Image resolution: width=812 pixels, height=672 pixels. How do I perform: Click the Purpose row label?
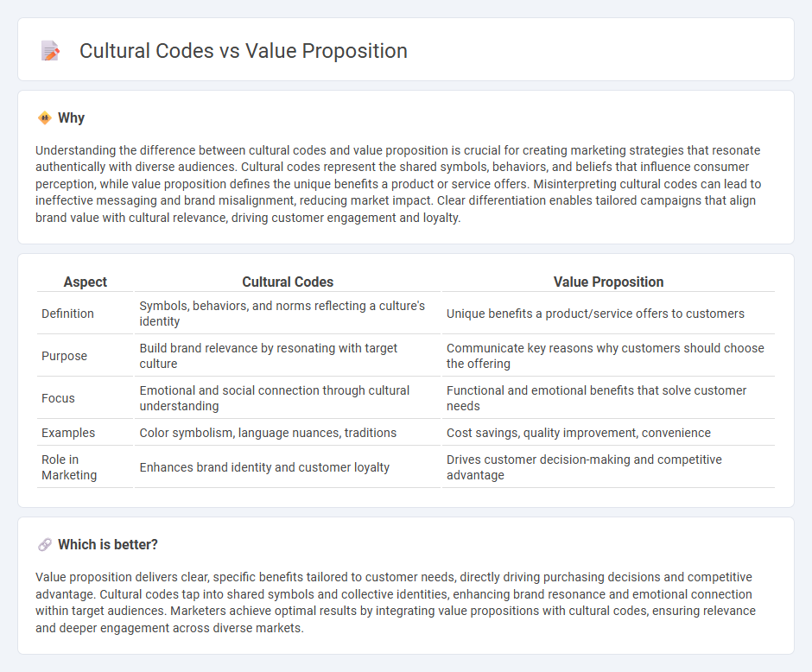(64, 356)
